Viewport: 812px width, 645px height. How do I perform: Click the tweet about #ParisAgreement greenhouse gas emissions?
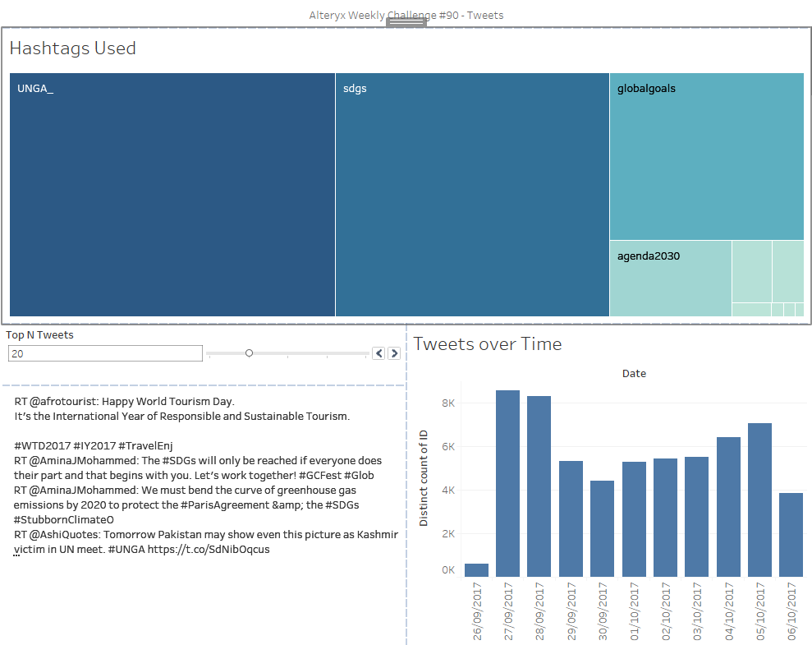[186, 504]
